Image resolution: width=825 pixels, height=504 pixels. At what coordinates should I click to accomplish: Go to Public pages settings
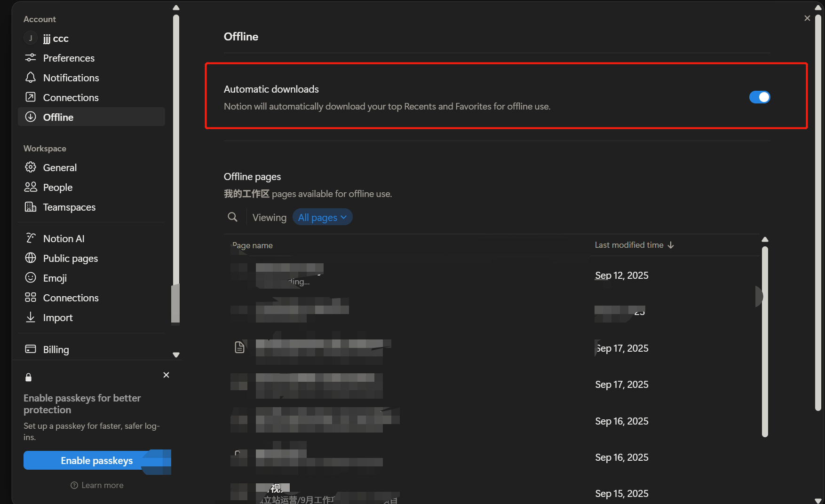click(x=91, y=258)
